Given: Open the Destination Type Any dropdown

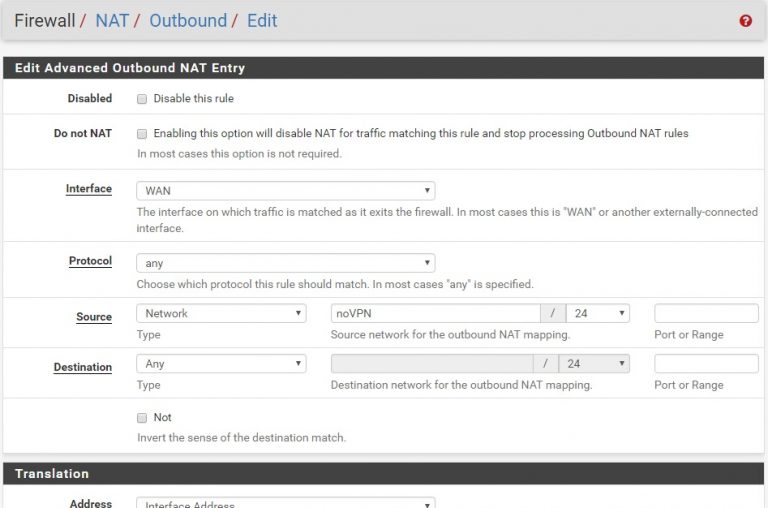Looking at the screenshot, I should (x=221, y=364).
